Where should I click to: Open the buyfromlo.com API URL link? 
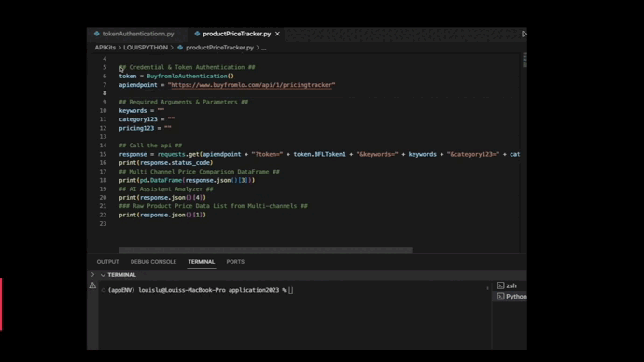pyautogui.click(x=251, y=85)
